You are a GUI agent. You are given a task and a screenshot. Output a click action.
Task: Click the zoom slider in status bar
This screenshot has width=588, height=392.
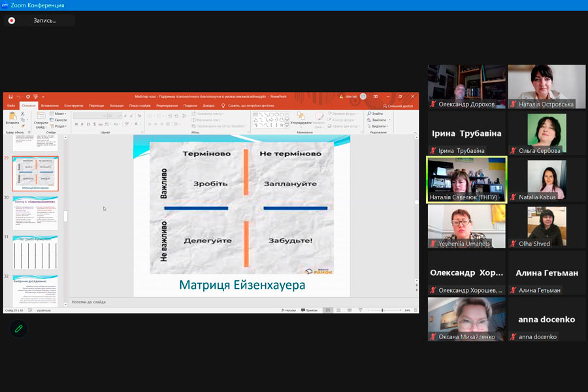(x=382, y=310)
